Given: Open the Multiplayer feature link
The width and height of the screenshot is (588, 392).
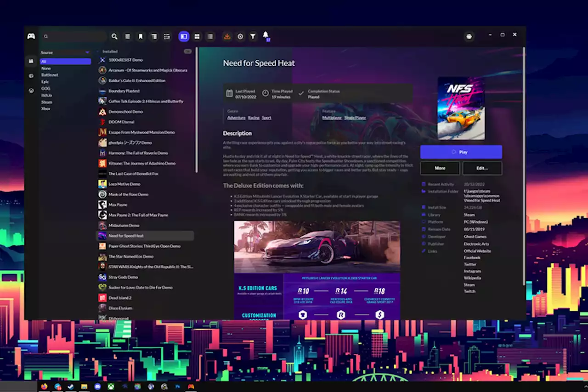Looking at the screenshot, I should pos(332,118).
